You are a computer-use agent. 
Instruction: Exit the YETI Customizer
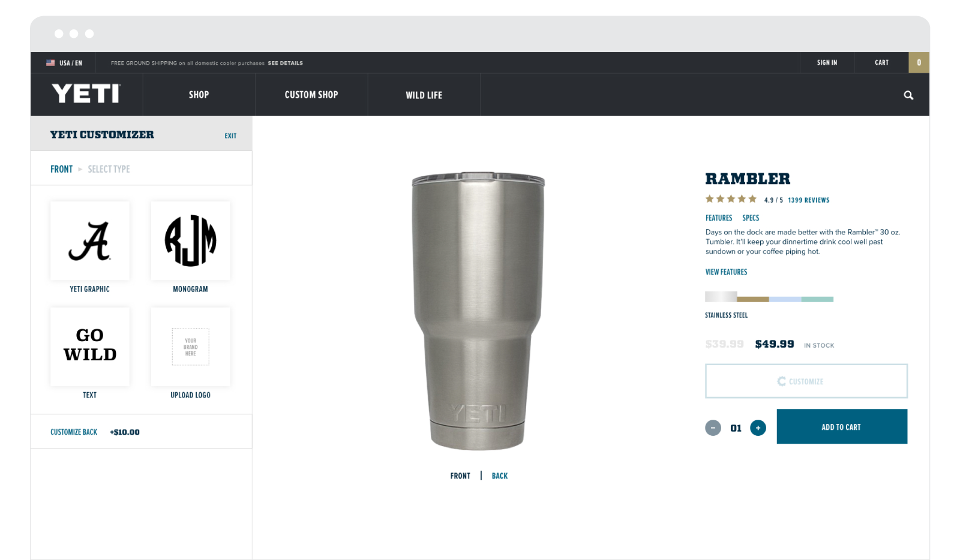tap(230, 136)
